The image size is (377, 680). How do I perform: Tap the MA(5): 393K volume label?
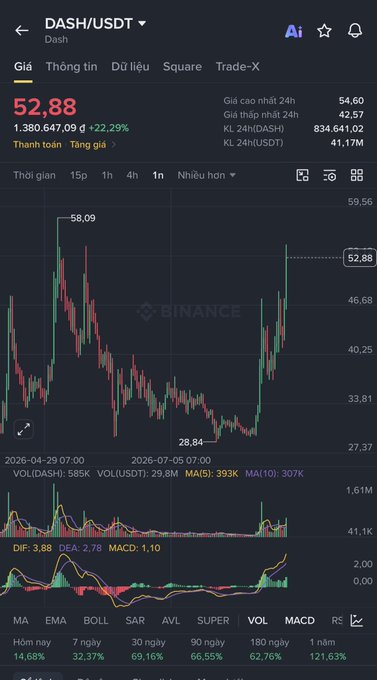(212, 474)
